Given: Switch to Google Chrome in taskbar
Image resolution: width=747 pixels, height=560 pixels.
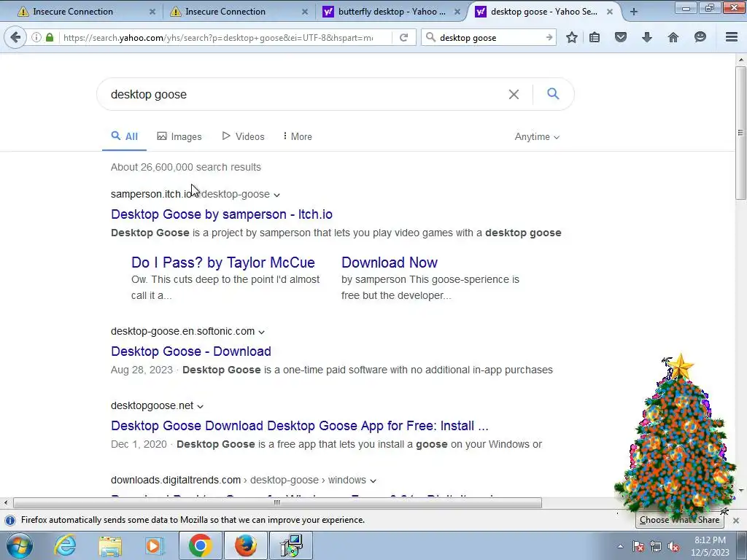Looking at the screenshot, I should pos(200,545).
